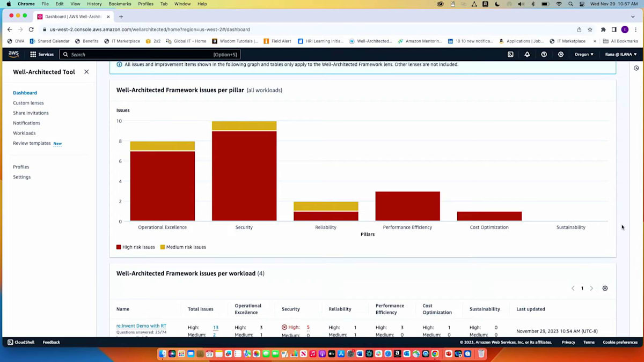Show more bookmarks with the chevron
Screen dimensions: 644x362
[595, 41]
